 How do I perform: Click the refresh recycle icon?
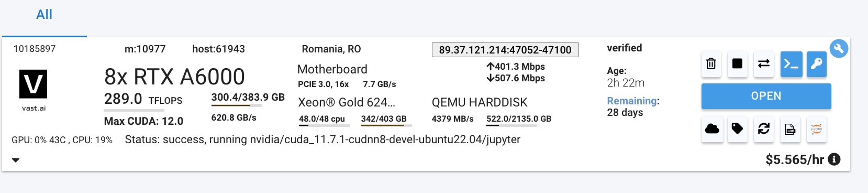(764, 129)
